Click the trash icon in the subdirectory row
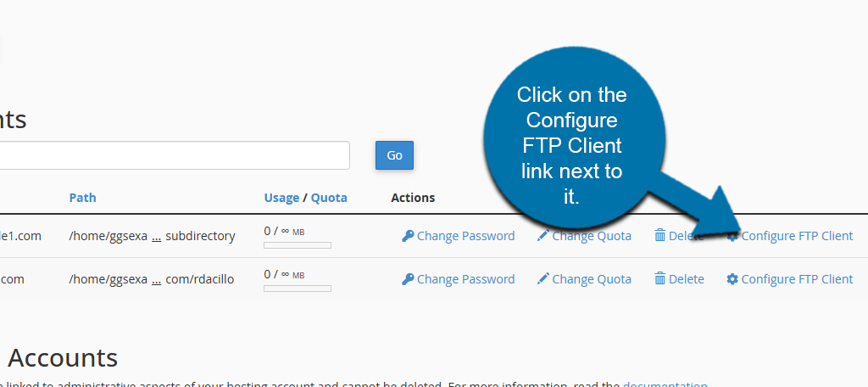This screenshot has height=387, width=868. coord(659,236)
